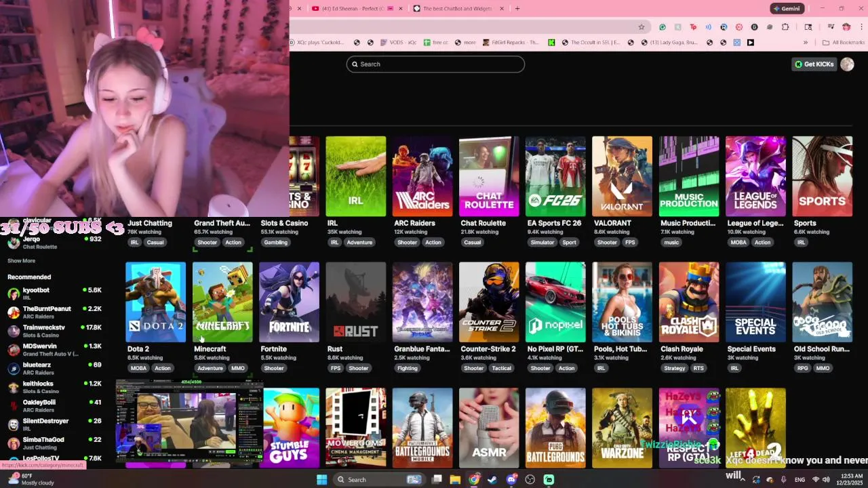The width and height of the screenshot is (868, 488).
Task: Click the Fighting tag under Granblue Fantasy
Action: [407, 368]
